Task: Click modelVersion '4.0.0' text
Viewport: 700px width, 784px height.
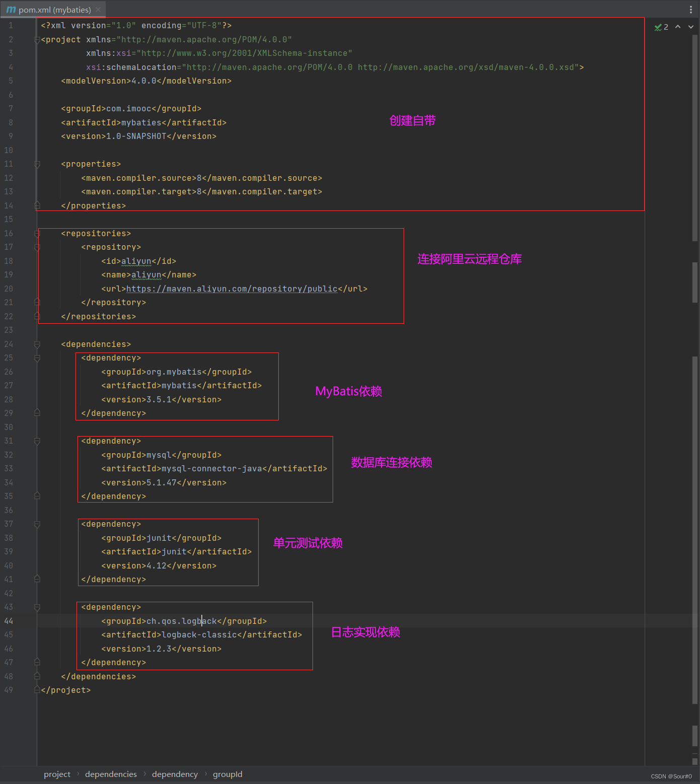Action: (144, 81)
